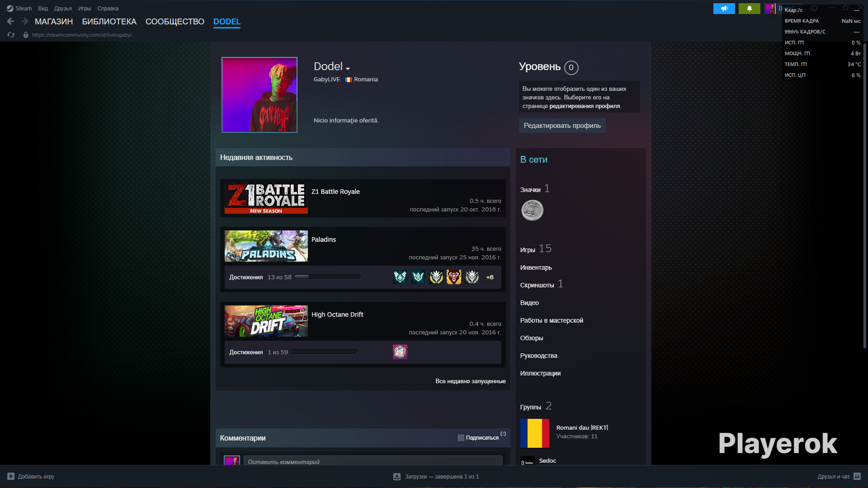This screenshot has width=868, height=488.
Task: Tick the Подписаться checkbox
Action: coord(461,438)
